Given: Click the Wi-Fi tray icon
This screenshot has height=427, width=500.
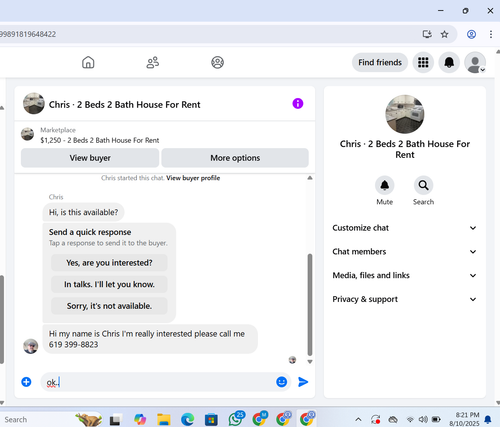Looking at the screenshot, I should [410, 419].
